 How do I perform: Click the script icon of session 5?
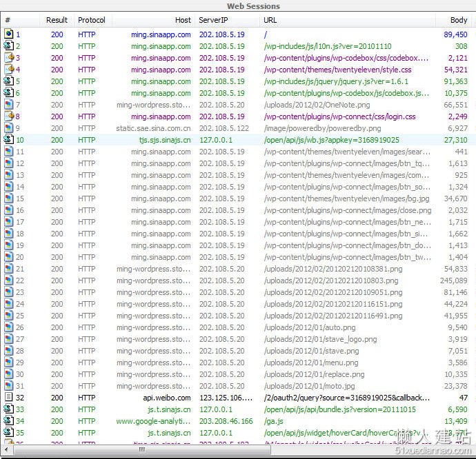point(9,81)
